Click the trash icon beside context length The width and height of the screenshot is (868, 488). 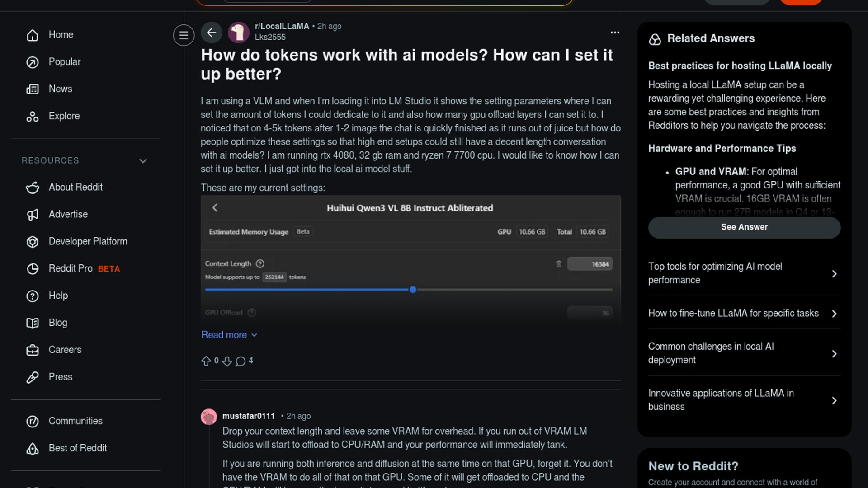[x=559, y=264]
